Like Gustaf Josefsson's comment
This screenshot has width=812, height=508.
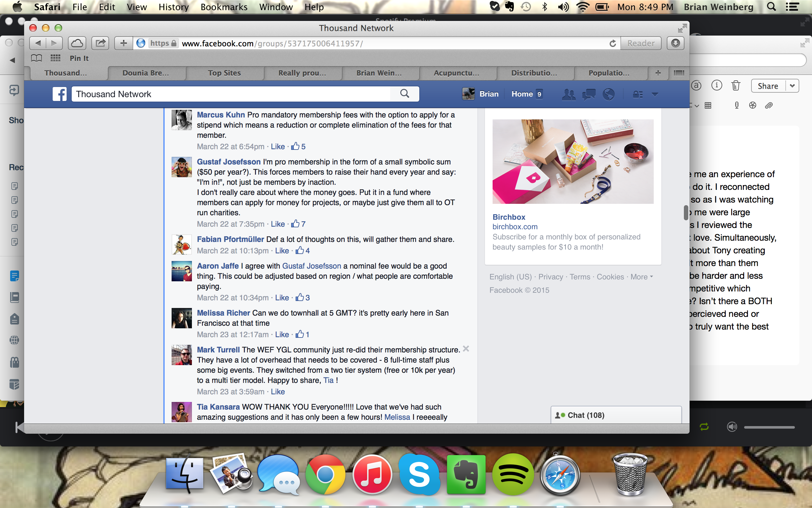tap(278, 224)
